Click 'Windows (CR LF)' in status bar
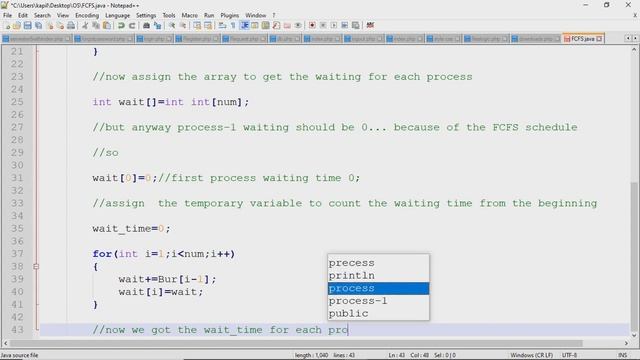The image size is (640, 360). [531, 355]
